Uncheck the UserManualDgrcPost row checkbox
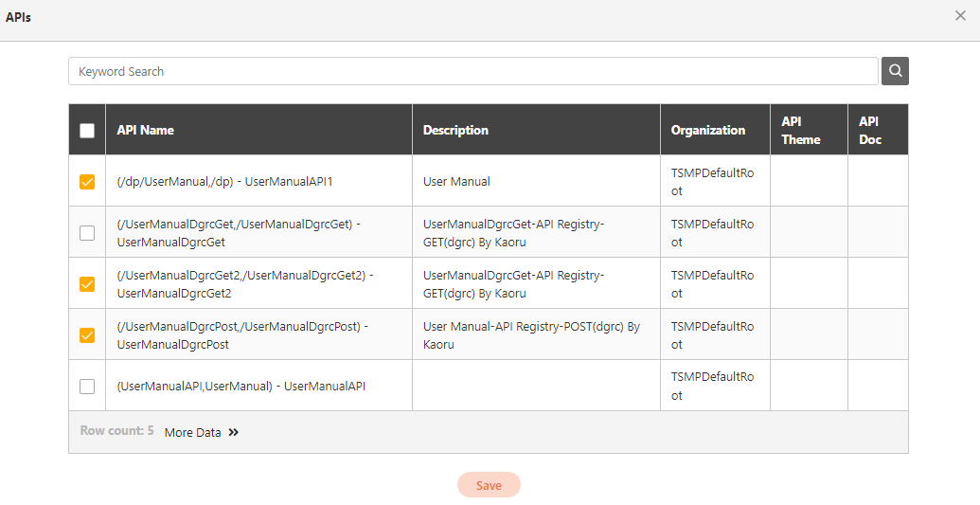This screenshot has width=980, height=505. 87,335
